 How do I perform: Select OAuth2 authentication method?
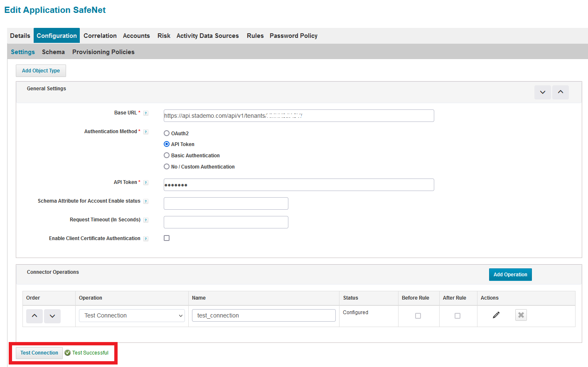[167, 134]
